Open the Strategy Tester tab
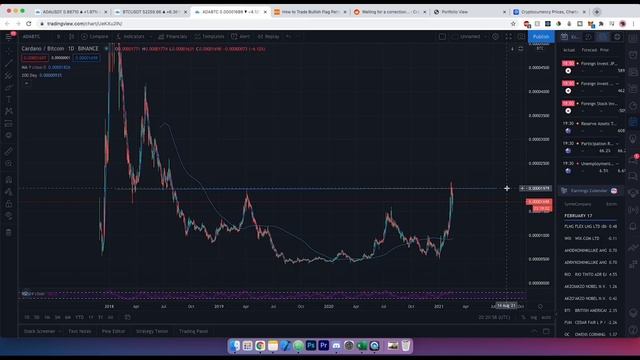The image size is (640, 360). pyautogui.click(x=152, y=331)
